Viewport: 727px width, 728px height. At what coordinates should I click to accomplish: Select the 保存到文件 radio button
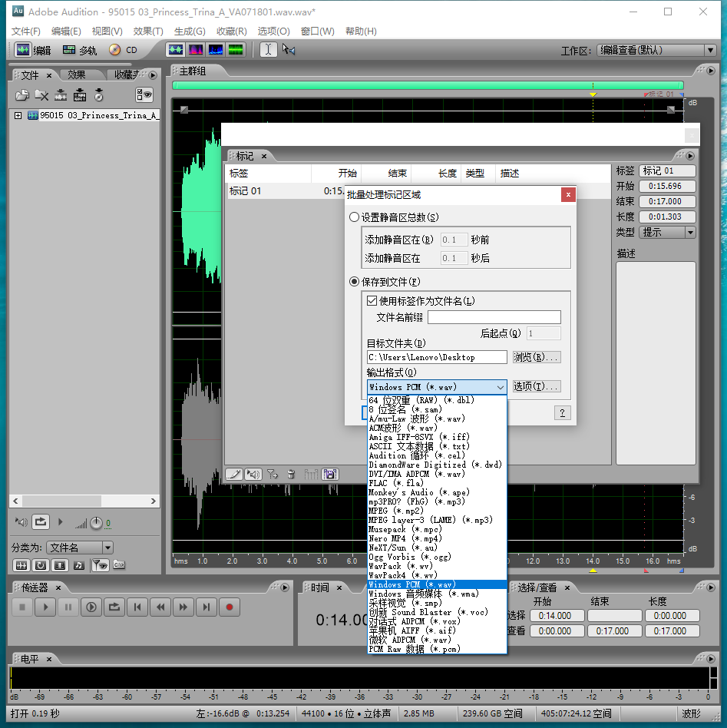coord(354,282)
